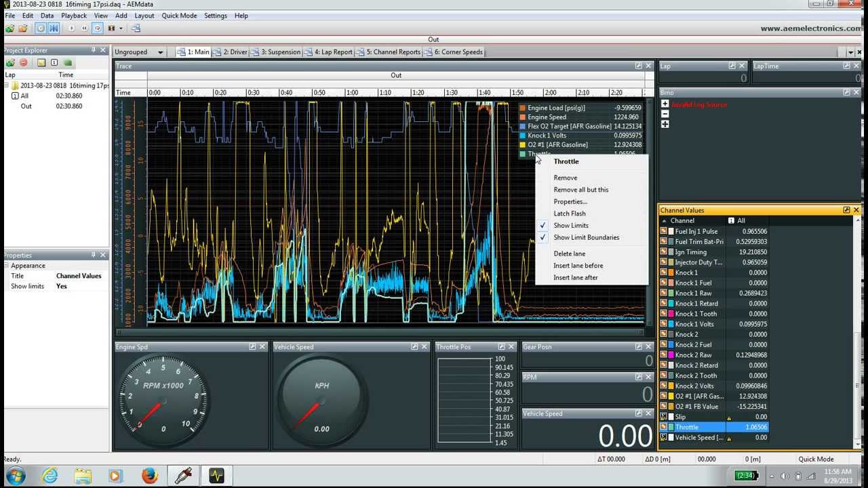Switch to the 3: Suspension tab
Viewport: 868px width, 488px height.
coord(276,52)
